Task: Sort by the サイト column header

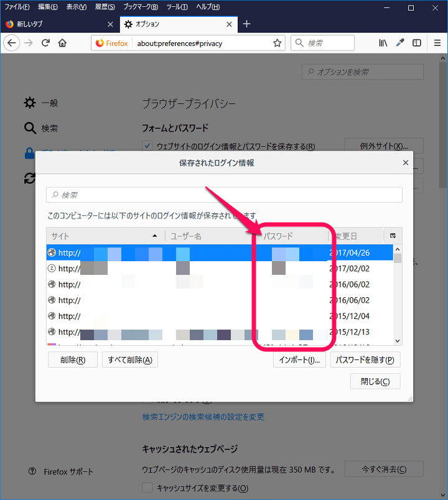Action: click(x=106, y=236)
